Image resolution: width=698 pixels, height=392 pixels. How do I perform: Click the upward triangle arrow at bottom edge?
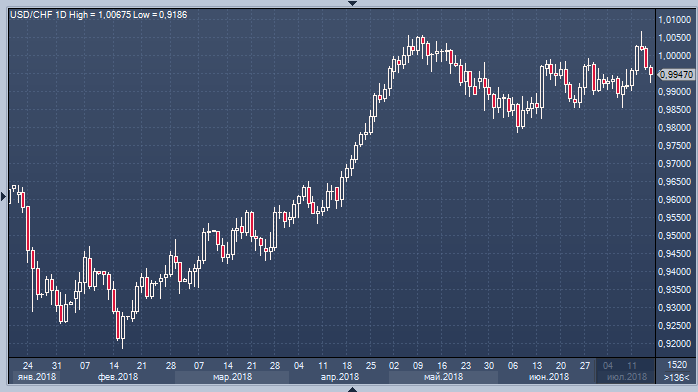[x=352, y=389]
